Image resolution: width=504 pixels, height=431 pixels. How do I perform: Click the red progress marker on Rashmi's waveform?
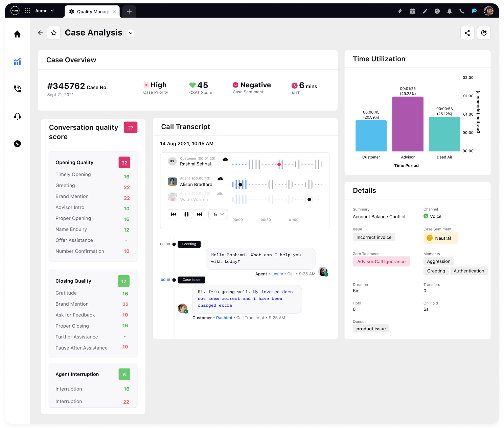pos(279,164)
